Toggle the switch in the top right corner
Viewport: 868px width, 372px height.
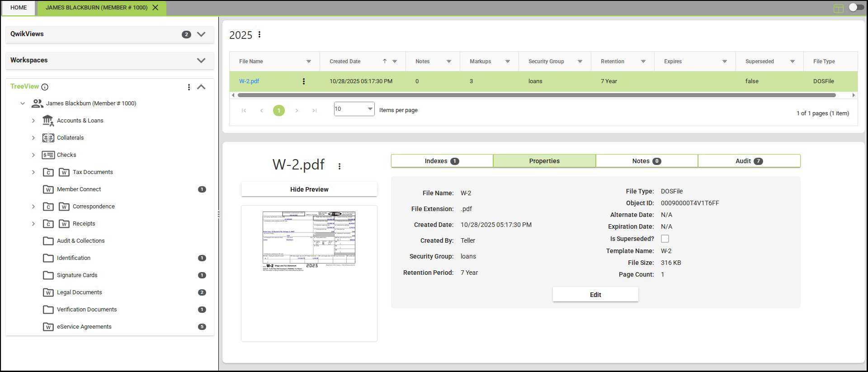(856, 8)
